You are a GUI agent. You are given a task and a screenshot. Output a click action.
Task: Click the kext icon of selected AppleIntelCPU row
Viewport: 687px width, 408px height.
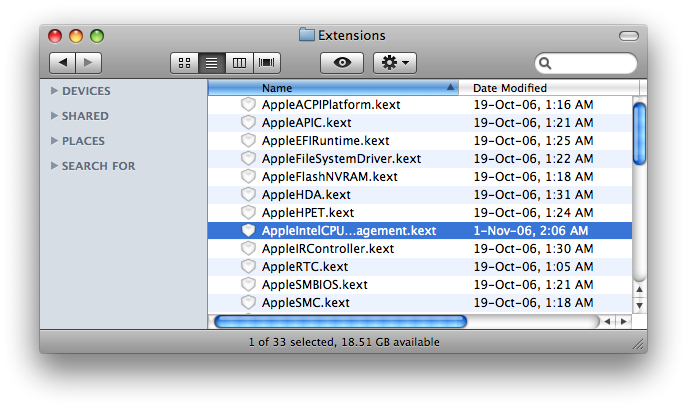pyautogui.click(x=248, y=230)
